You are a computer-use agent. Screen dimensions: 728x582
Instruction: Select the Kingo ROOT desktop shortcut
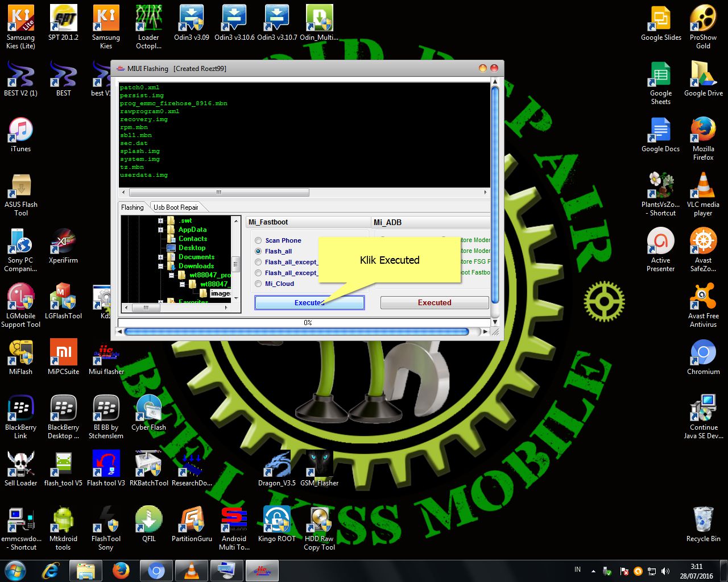pyautogui.click(x=277, y=525)
